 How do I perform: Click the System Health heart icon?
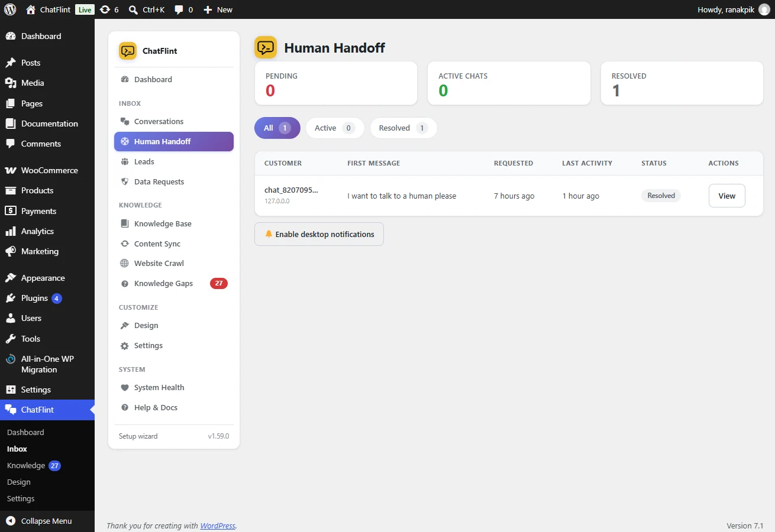pyautogui.click(x=125, y=387)
